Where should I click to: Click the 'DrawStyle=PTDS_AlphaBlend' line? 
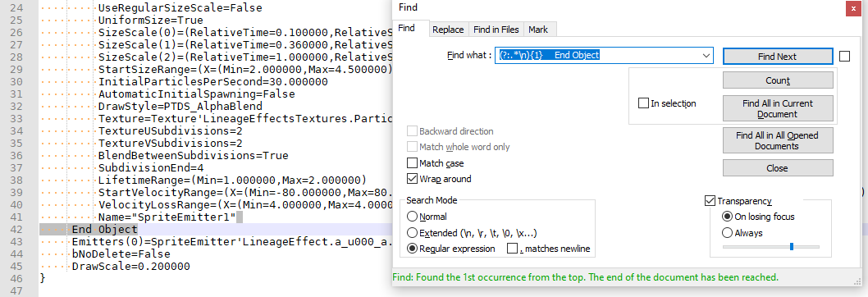point(180,106)
